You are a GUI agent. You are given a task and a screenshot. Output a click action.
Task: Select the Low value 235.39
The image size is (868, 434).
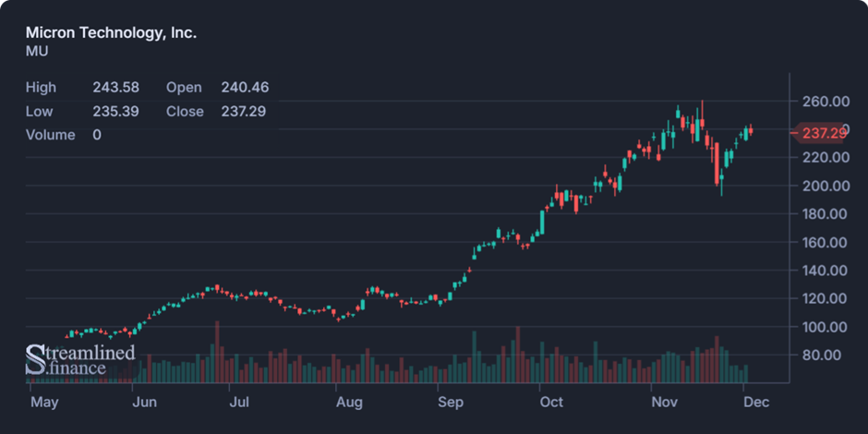click(115, 111)
